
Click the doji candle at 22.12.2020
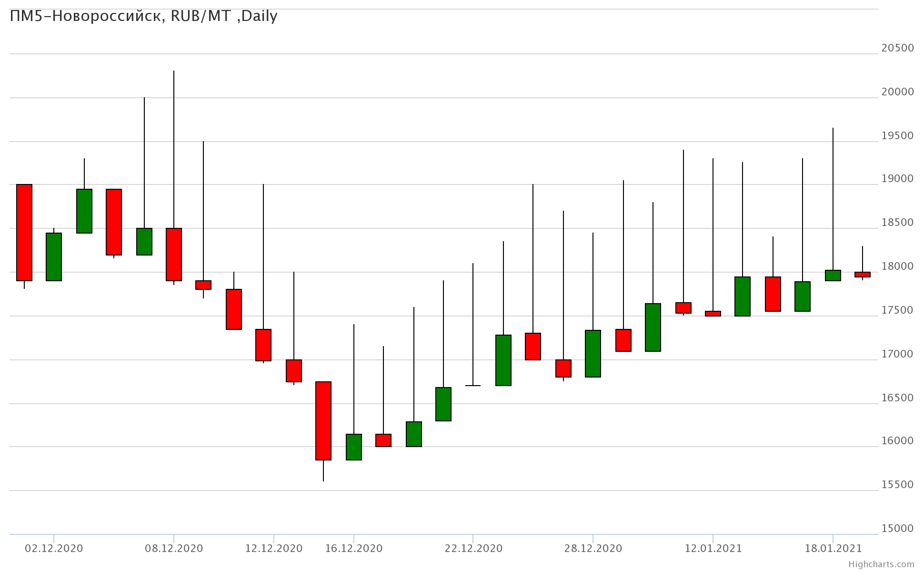[x=473, y=385]
